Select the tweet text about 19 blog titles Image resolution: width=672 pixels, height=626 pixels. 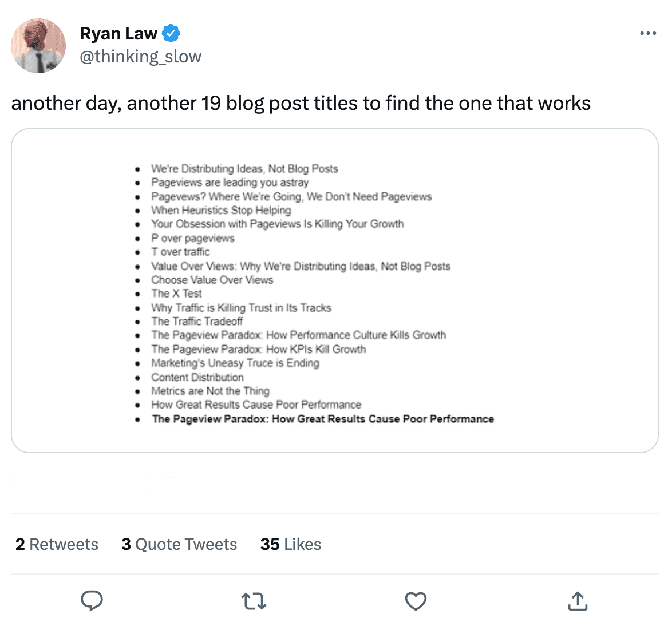pyautogui.click(x=302, y=103)
